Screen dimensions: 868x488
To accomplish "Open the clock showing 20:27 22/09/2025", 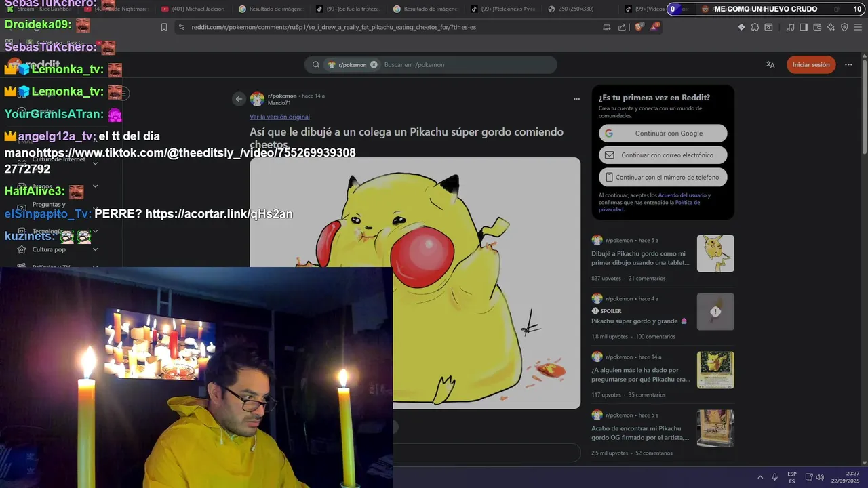I will coord(846,477).
